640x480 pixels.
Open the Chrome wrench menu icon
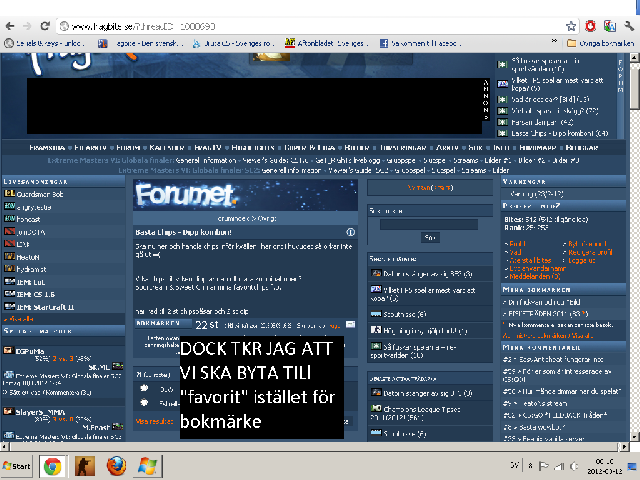[x=629, y=26]
